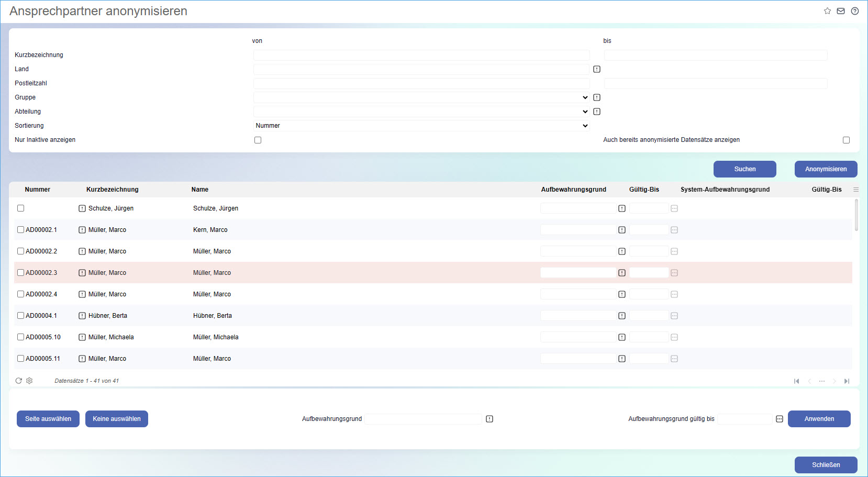Open the help question mark icon
868x477 pixels.
(855, 11)
